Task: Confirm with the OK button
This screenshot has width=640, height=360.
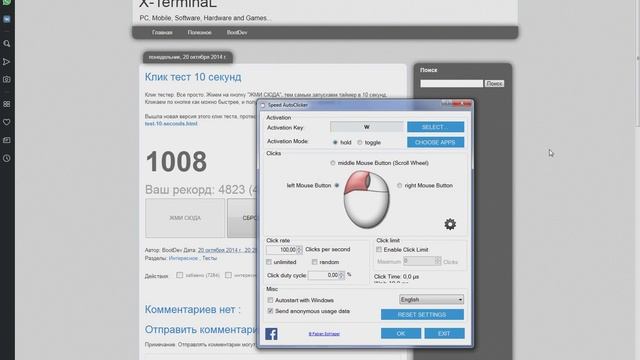Action: coord(401,333)
